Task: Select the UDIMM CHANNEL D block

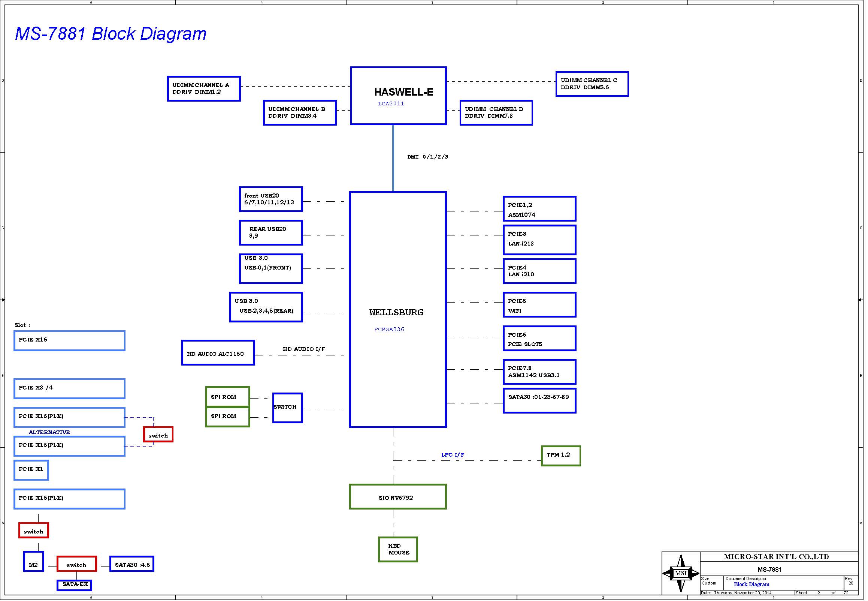Action: click(x=496, y=112)
